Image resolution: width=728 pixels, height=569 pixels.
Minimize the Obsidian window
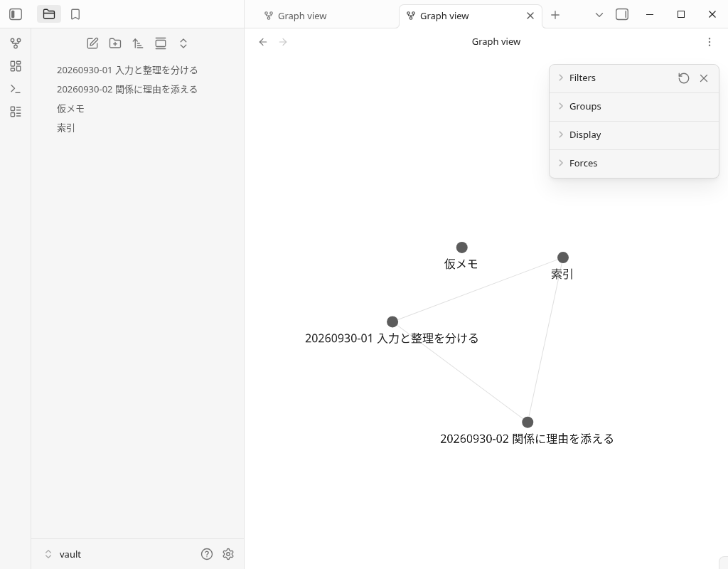[x=650, y=14]
